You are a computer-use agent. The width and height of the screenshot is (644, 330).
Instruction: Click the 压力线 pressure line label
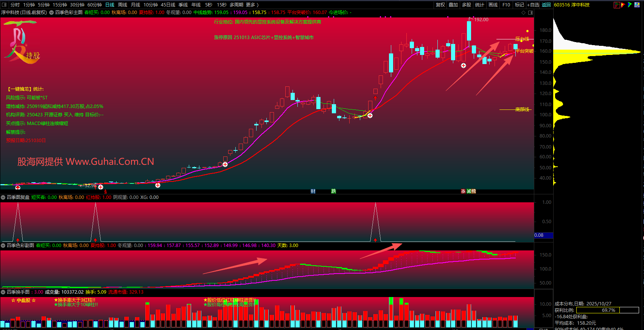pyautogui.click(x=522, y=39)
